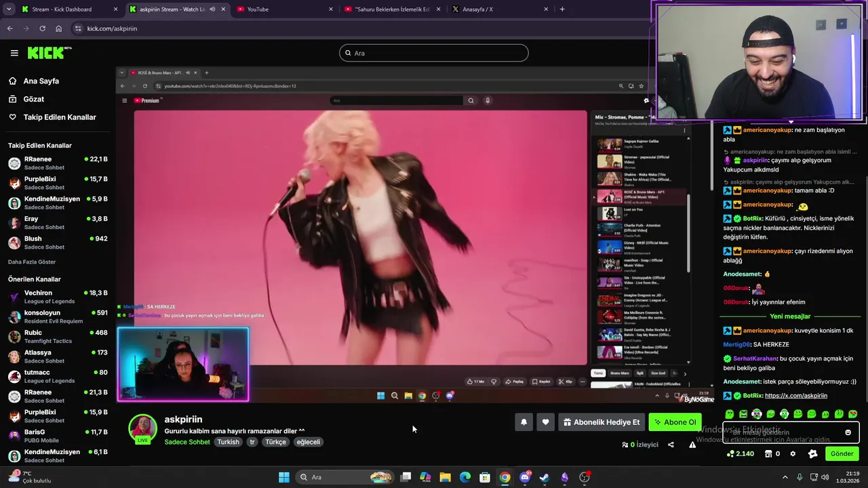View site information icon in address bar
Image resolution: width=868 pixels, height=488 pixels.
pos(78,28)
